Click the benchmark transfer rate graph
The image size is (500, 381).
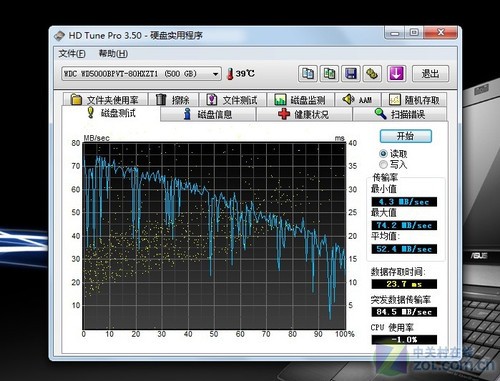coord(214,236)
